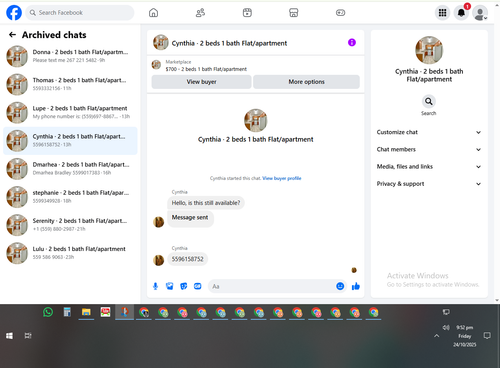The width and height of the screenshot is (500, 368).
Task: Select Cynthia's chat in the list
Action: pos(70,141)
